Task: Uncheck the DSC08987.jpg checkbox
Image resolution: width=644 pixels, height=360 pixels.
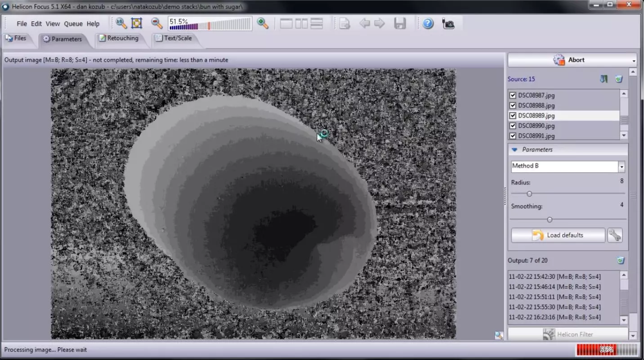Action: [513, 95]
